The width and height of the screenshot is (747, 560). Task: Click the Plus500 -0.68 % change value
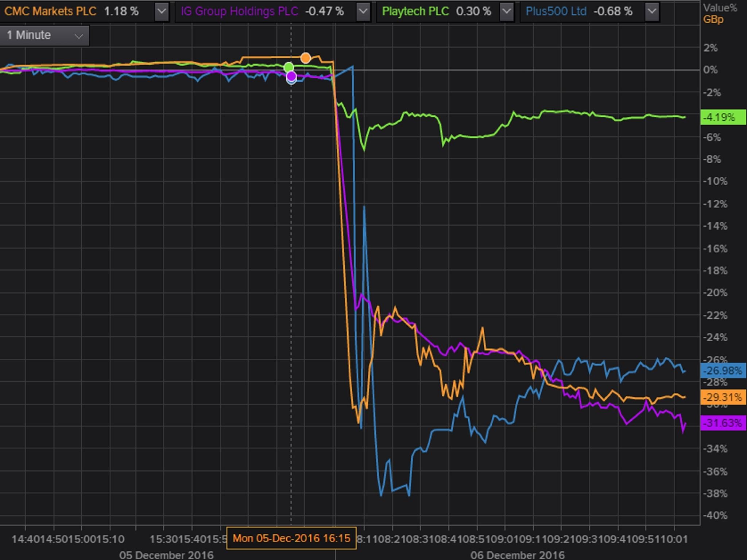click(x=613, y=11)
